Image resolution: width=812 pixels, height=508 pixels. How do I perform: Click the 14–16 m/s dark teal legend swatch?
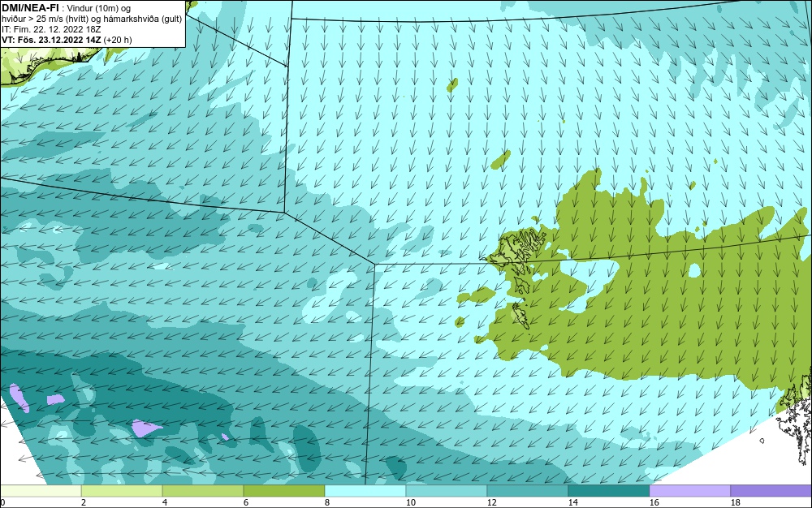click(609, 490)
